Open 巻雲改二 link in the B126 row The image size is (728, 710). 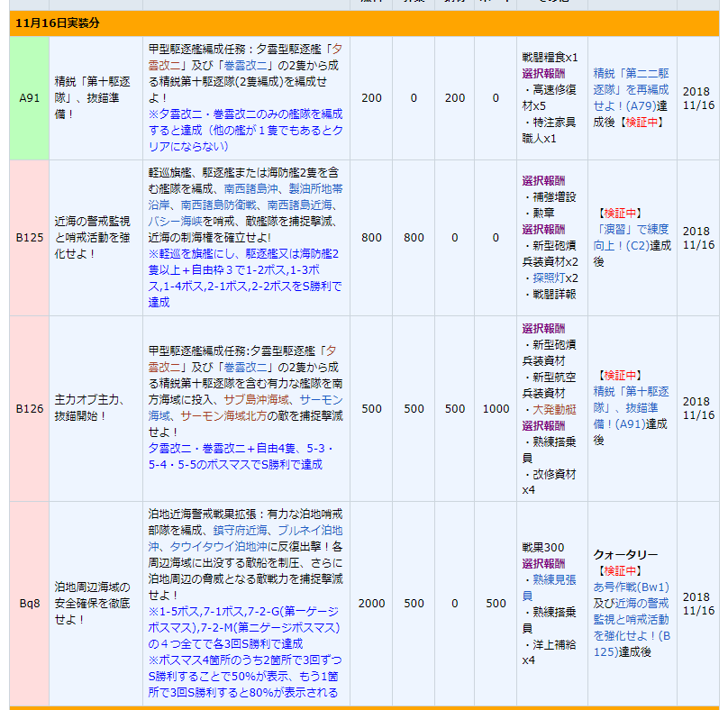[x=246, y=368]
